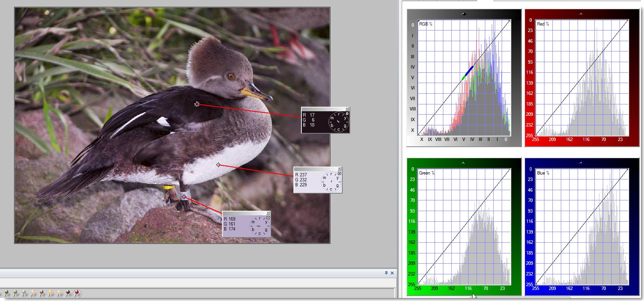Click the 'B 174' value in leg band readout
644x301 pixels.
point(230,229)
